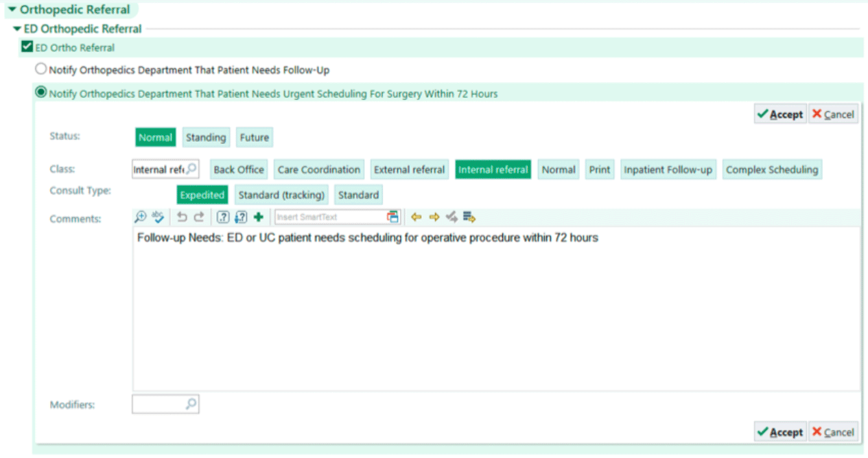The width and height of the screenshot is (868, 458).
Task: Collapse the ED Orthopedic Referral subsection
Action: 17,29
